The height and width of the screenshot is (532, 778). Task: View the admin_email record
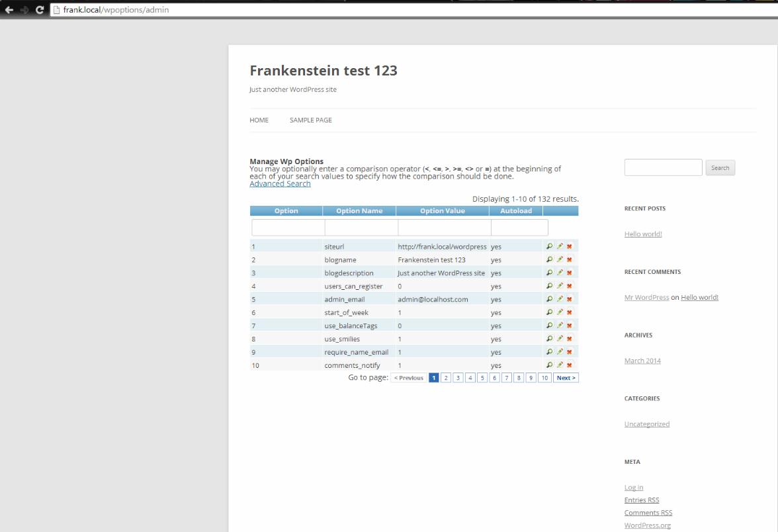pyautogui.click(x=548, y=298)
